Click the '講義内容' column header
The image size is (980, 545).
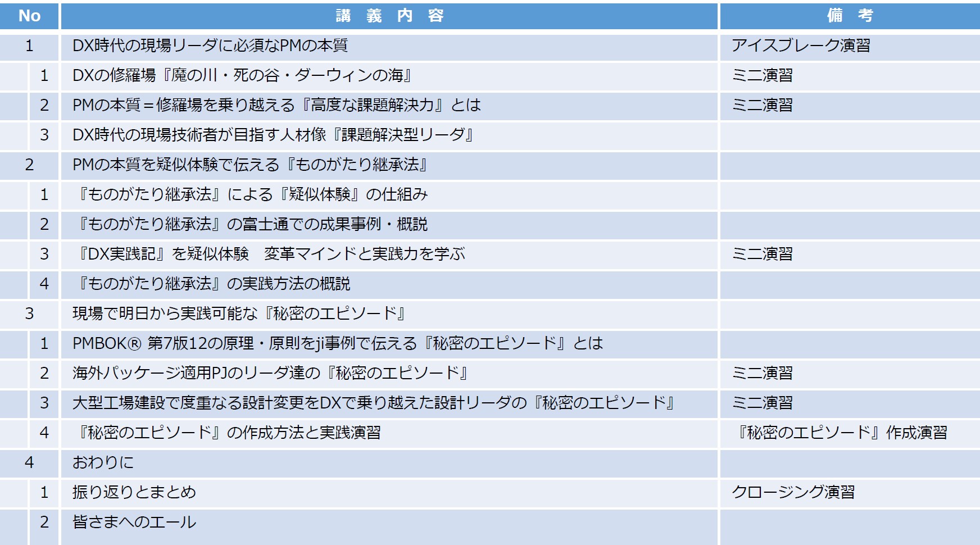389,16
